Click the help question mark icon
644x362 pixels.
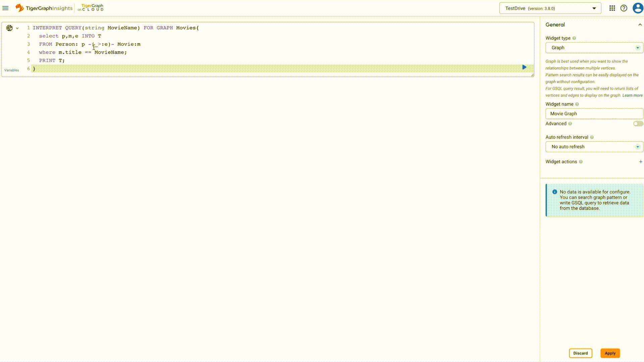(x=624, y=8)
